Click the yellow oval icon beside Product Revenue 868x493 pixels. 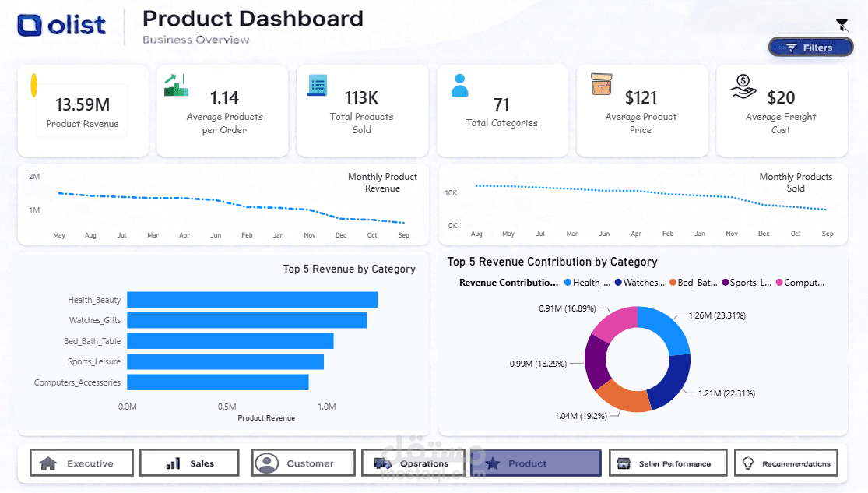33,86
